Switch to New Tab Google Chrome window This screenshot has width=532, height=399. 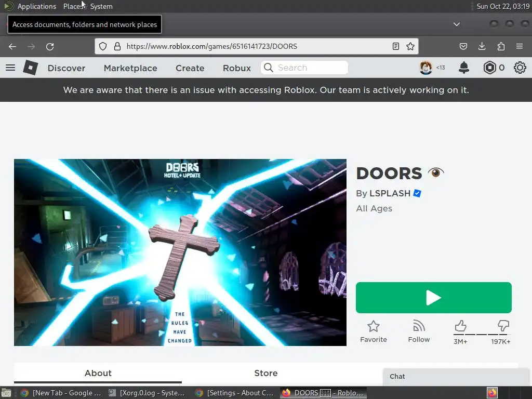coord(61,393)
